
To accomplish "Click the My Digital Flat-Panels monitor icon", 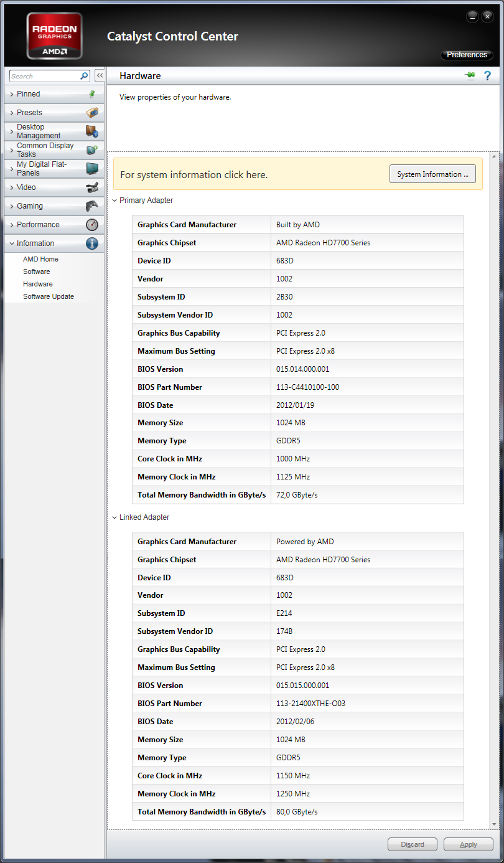I will [92, 169].
